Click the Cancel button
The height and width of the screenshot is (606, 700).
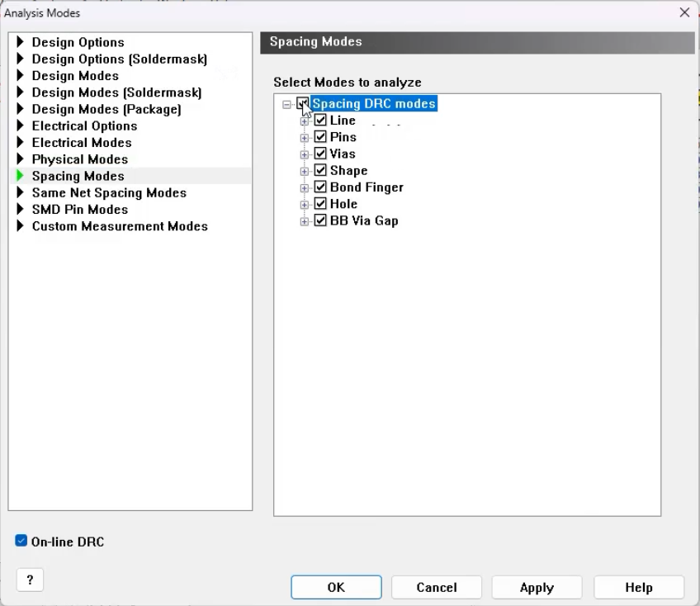pos(437,587)
